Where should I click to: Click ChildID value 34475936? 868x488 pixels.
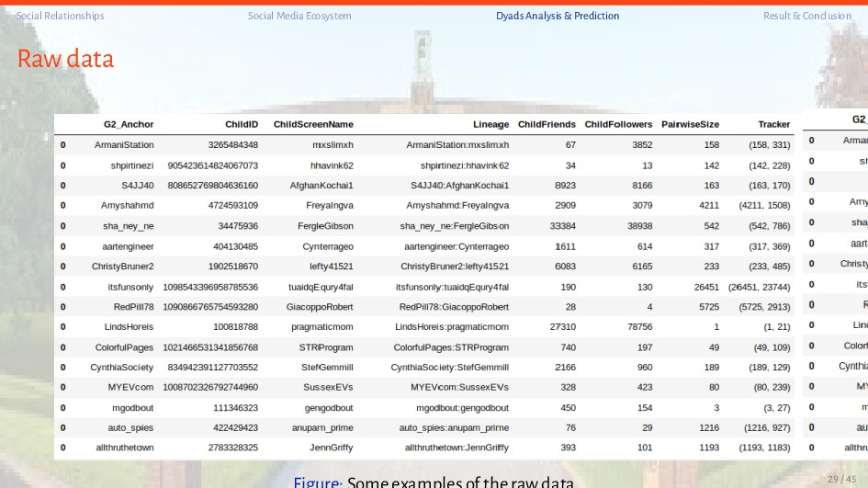coord(238,225)
